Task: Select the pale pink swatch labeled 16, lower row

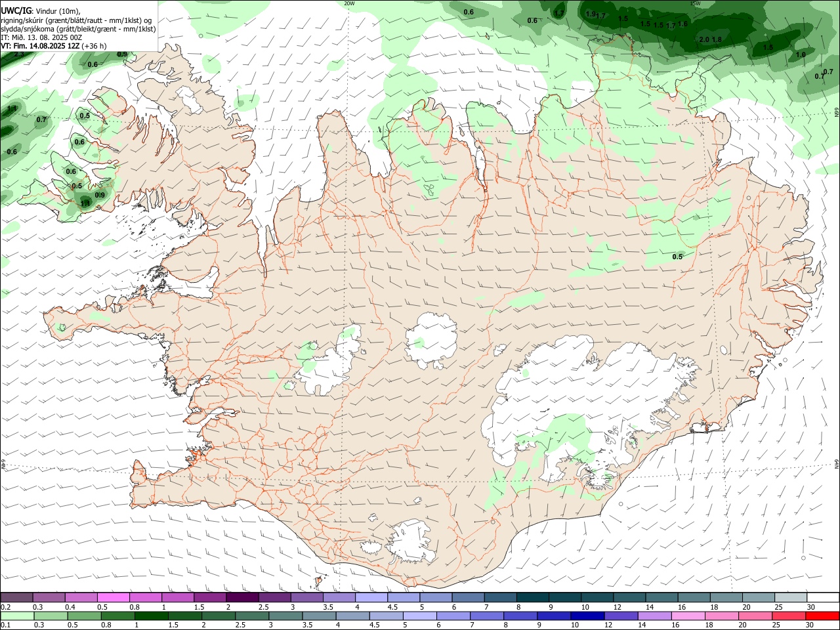Action: pos(688,616)
